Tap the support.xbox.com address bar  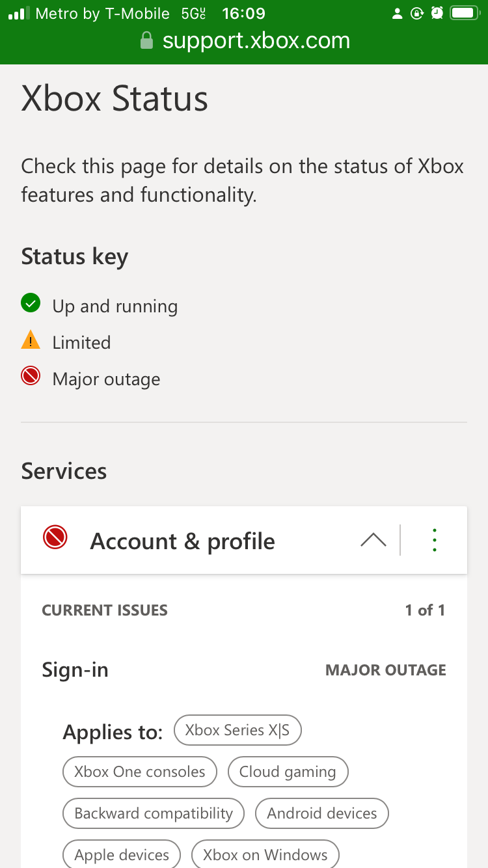245,42
